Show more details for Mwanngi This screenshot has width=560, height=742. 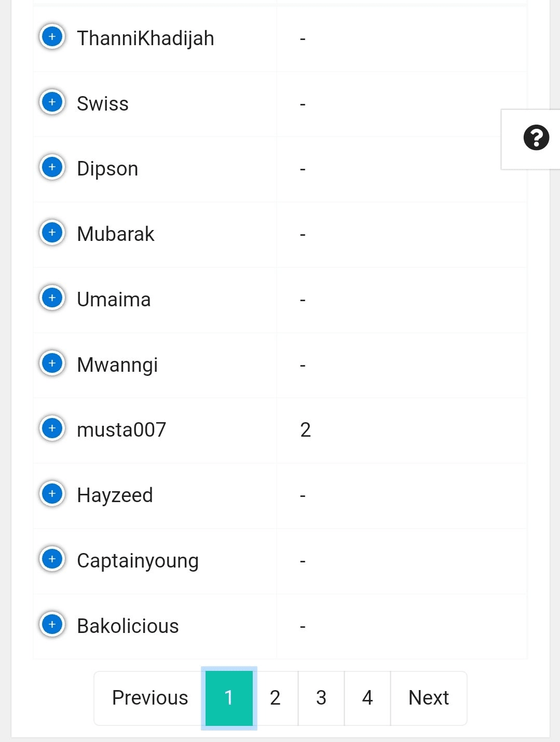pyautogui.click(x=52, y=363)
